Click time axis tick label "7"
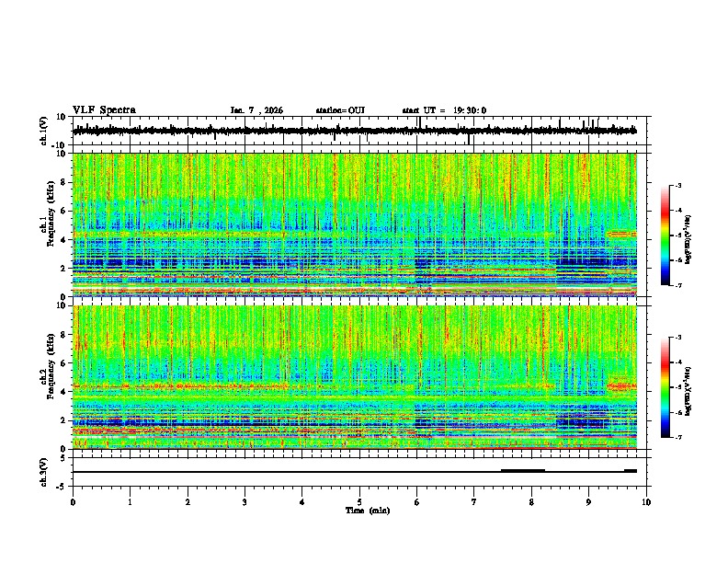The image size is (728, 563). tap(474, 502)
